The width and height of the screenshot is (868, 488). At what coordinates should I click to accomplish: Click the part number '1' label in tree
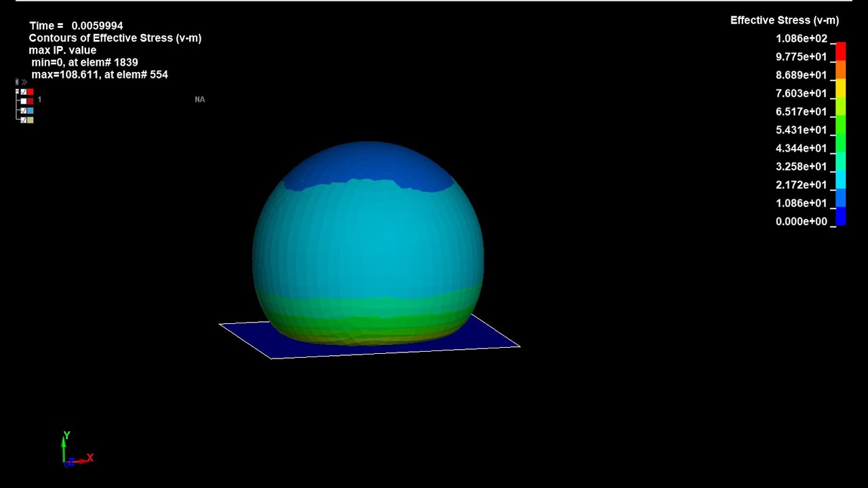coord(39,100)
